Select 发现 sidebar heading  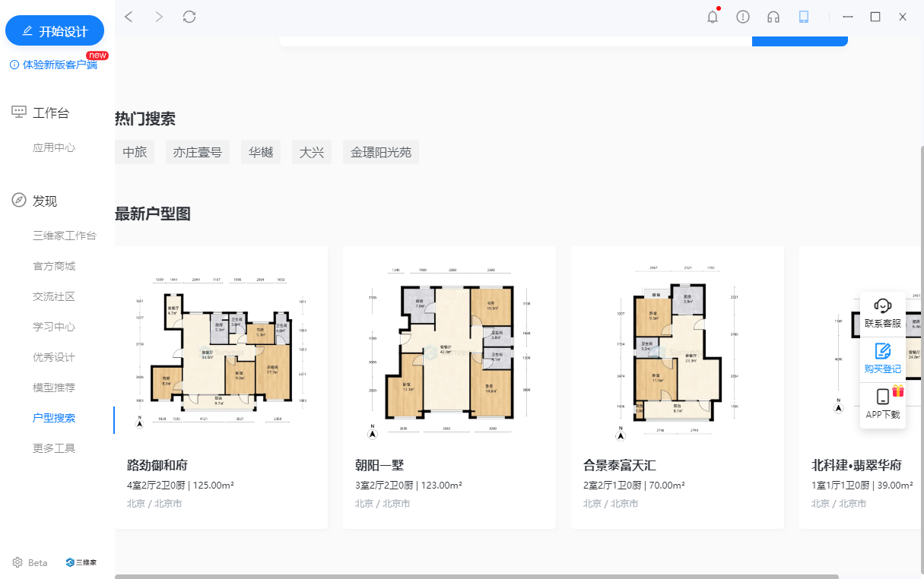pos(45,201)
